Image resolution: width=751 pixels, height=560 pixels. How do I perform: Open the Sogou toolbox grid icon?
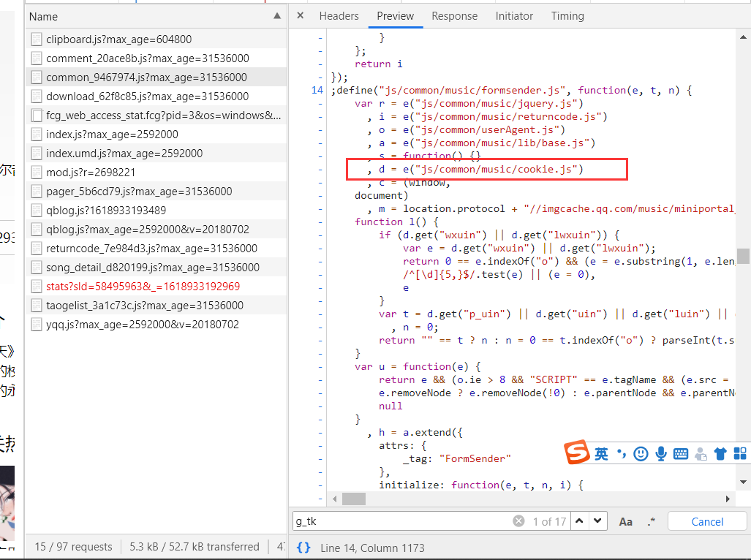pos(740,453)
